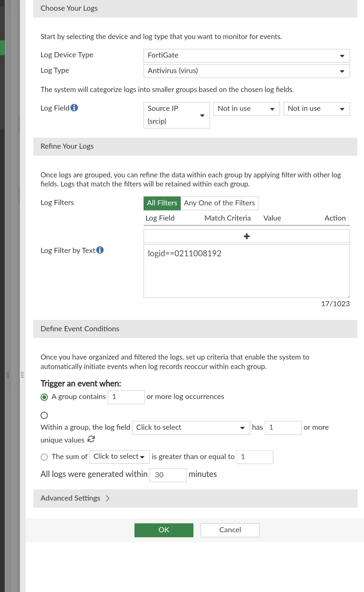The image size is (364, 592).
Task: Click the 'Value' column header
Action: pos(272,218)
